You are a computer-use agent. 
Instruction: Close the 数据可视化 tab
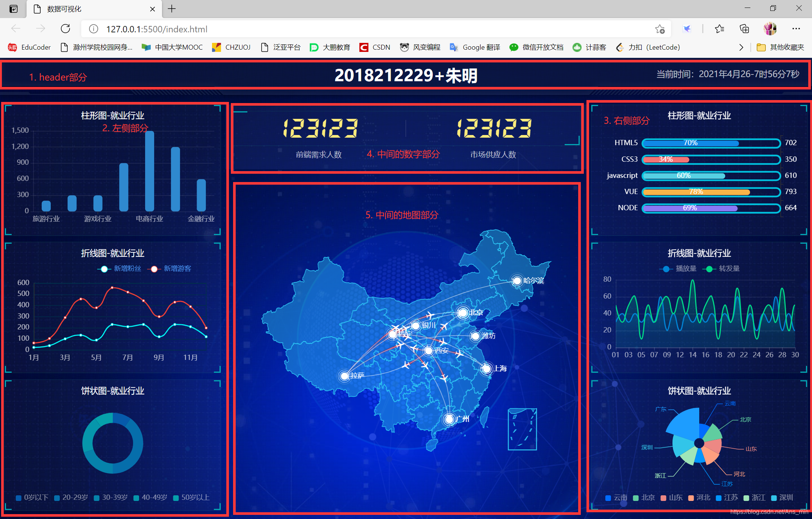pos(153,9)
